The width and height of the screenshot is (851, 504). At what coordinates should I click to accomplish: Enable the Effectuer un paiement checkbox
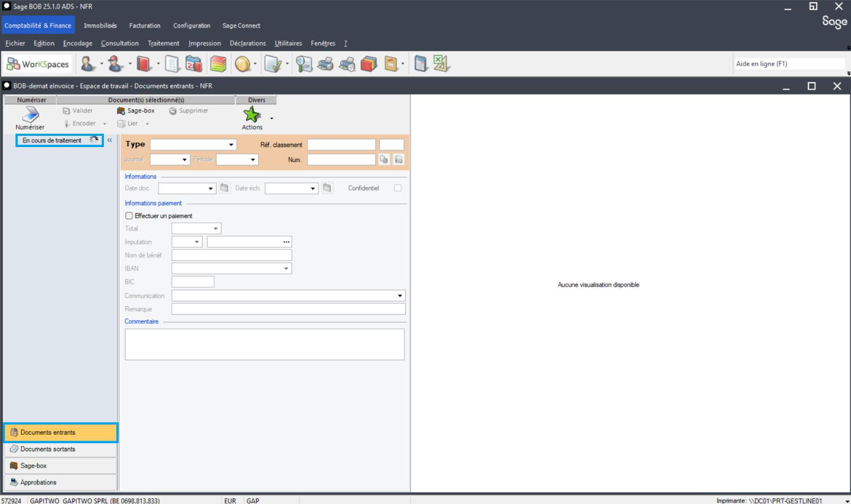coord(129,216)
